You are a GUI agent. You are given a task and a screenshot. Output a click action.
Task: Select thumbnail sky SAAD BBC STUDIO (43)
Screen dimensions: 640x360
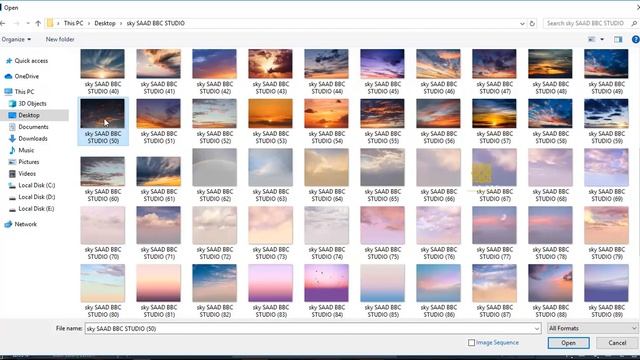tap(270, 64)
